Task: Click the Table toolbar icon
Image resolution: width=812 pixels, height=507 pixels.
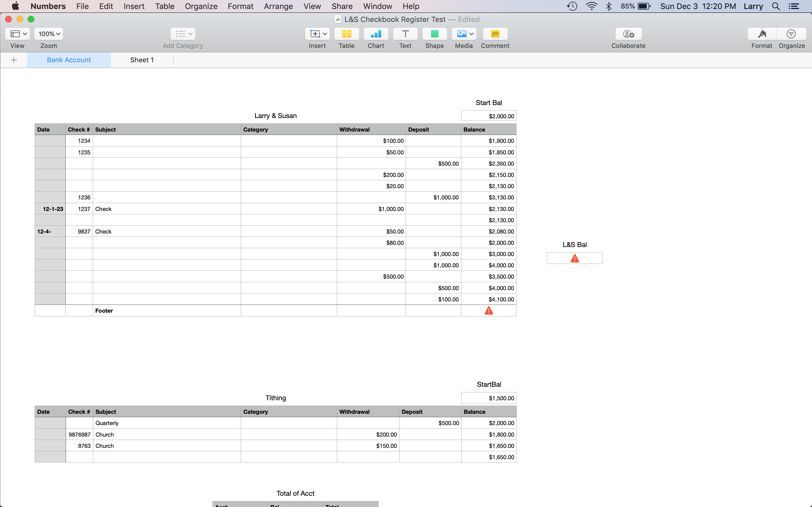Action: [x=346, y=34]
